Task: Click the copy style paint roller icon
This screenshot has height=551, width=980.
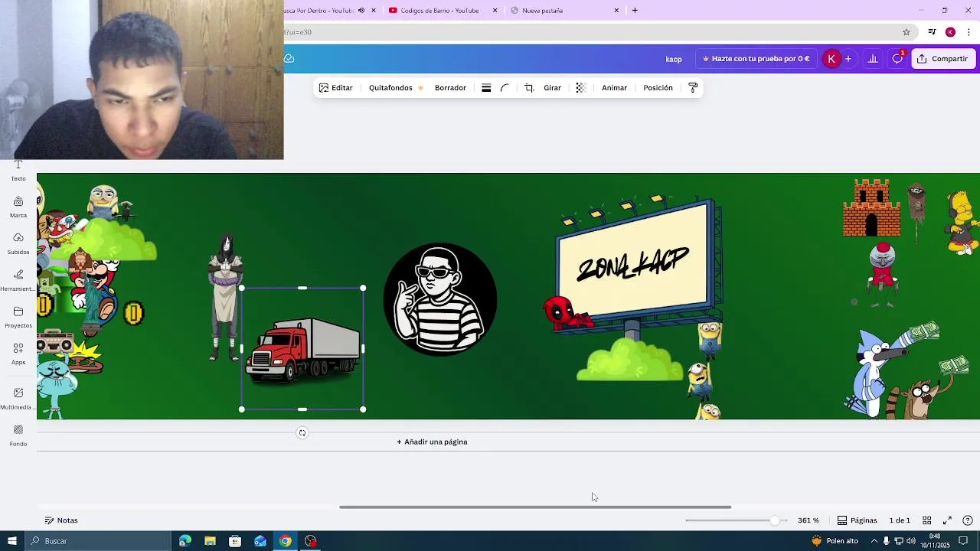Action: tap(693, 88)
